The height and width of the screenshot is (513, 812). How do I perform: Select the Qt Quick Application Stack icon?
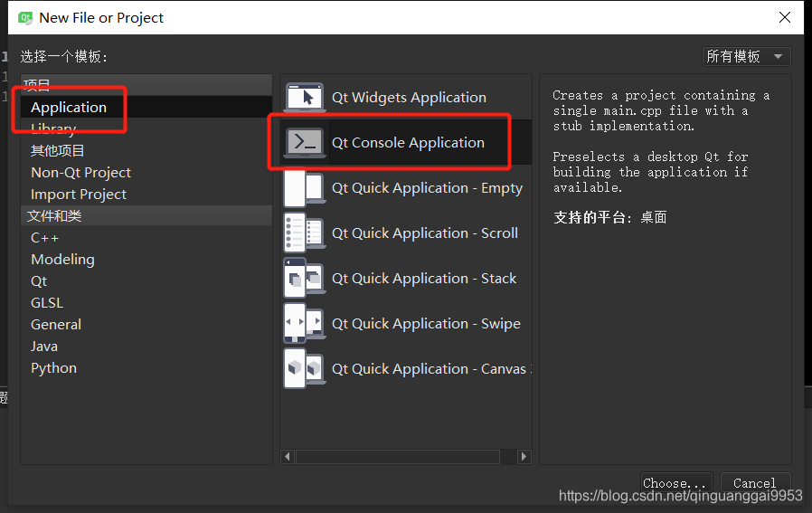coord(305,279)
